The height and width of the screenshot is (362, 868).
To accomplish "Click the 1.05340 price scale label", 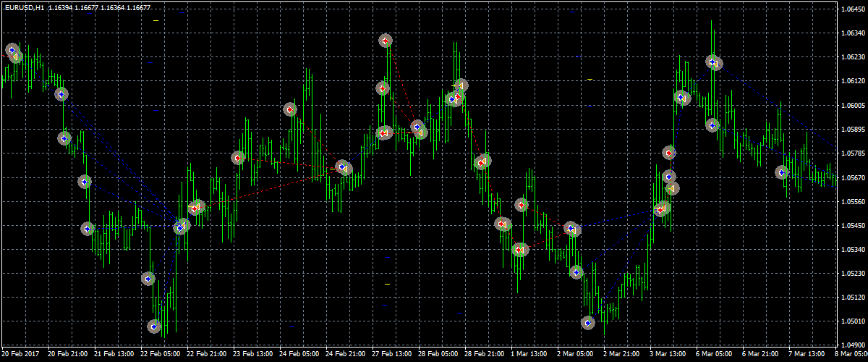I will coord(854,250).
